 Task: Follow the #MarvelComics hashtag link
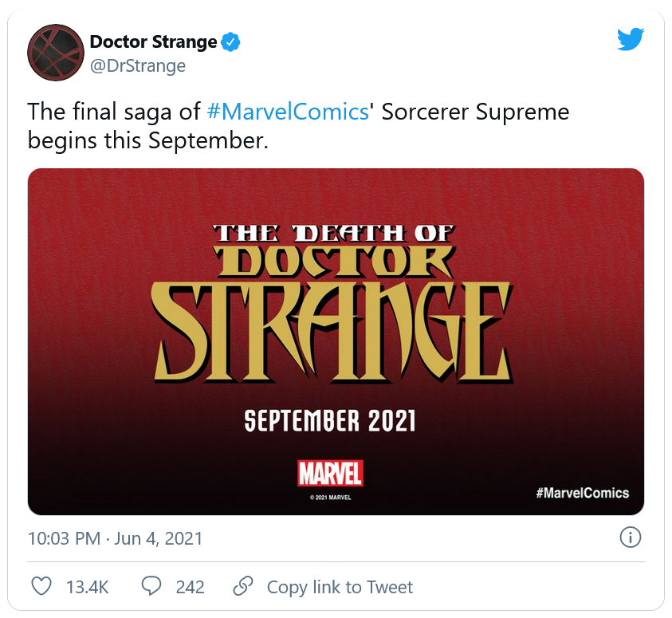pyautogui.click(x=288, y=111)
